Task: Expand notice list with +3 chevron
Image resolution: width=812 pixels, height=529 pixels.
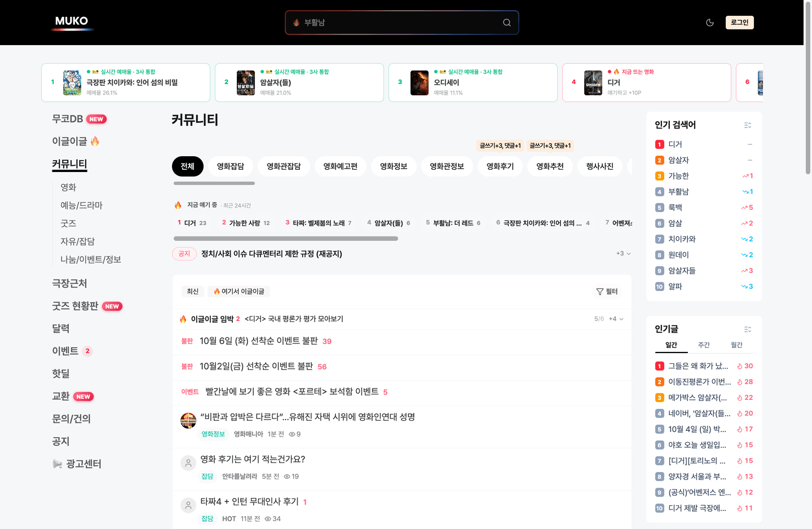Action: [623, 254]
